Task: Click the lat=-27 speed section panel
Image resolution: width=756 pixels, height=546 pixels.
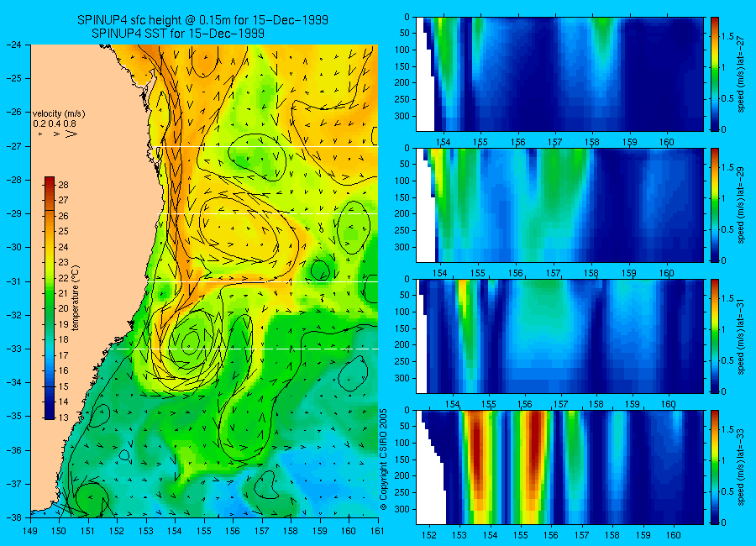Action: (x=559, y=74)
